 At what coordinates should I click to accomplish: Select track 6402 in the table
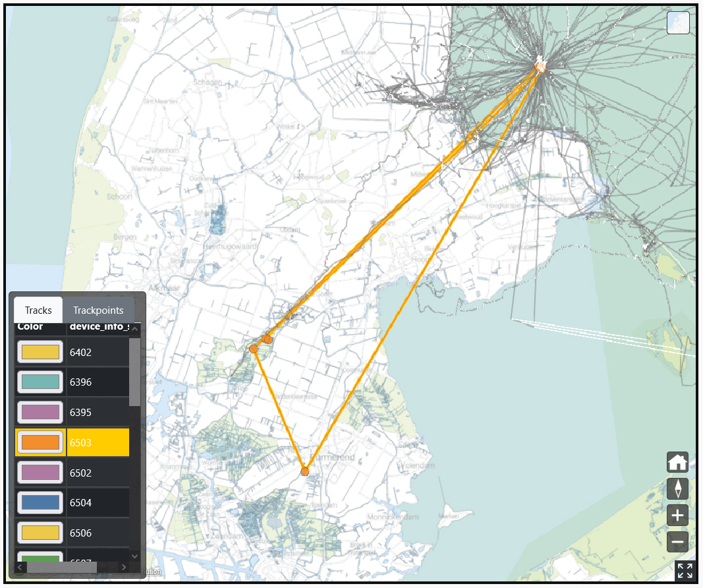(98, 352)
